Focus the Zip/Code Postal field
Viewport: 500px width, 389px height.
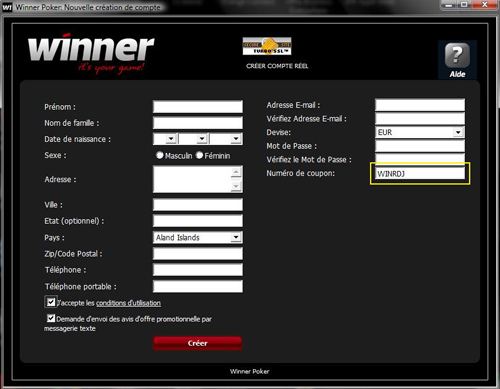click(x=198, y=253)
